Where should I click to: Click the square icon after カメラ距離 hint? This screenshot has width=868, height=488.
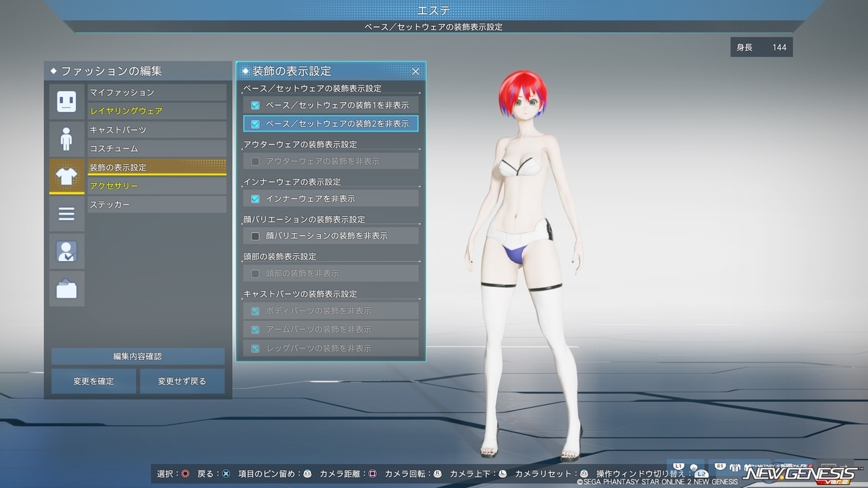coord(373,474)
